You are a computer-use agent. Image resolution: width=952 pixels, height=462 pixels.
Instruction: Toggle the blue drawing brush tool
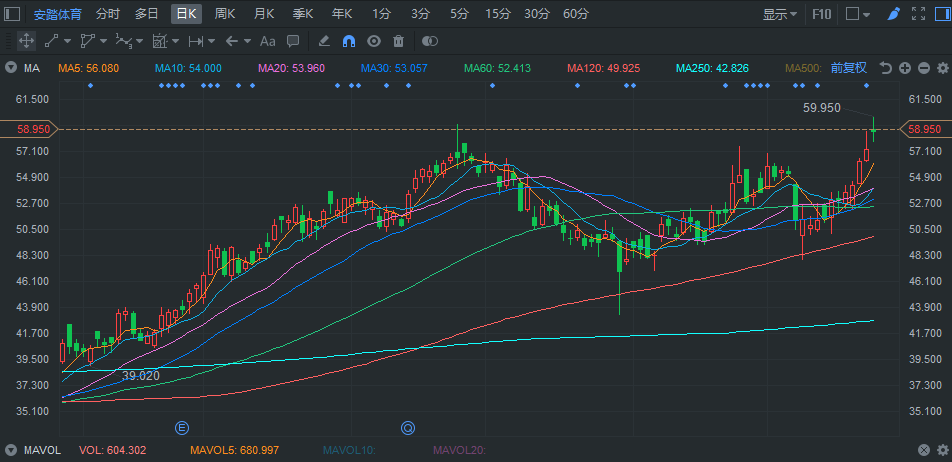(x=892, y=14)
